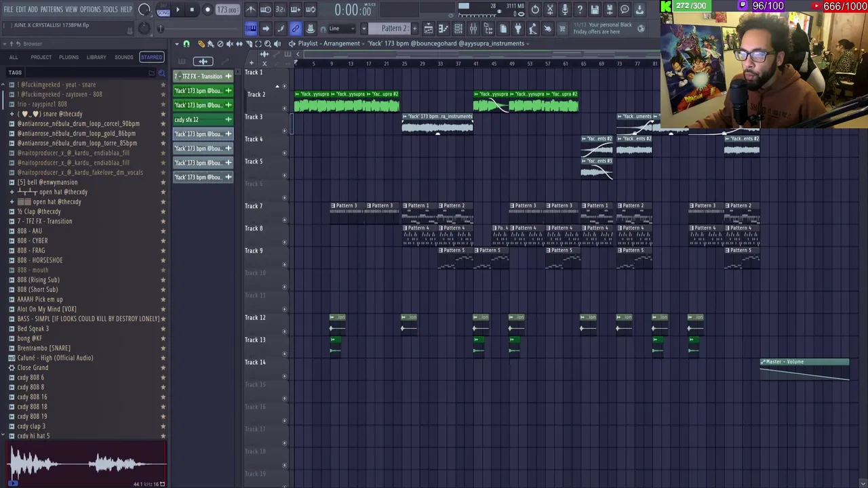Toggle loop recording
The image size is (868, 488).
[311, 9]
